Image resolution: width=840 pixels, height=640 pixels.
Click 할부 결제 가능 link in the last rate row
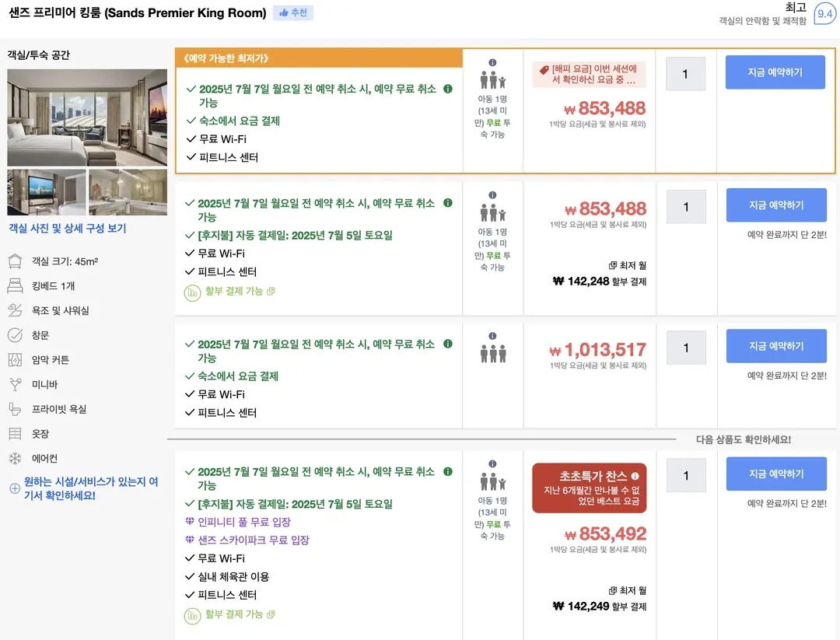click(x=234, y=614)
